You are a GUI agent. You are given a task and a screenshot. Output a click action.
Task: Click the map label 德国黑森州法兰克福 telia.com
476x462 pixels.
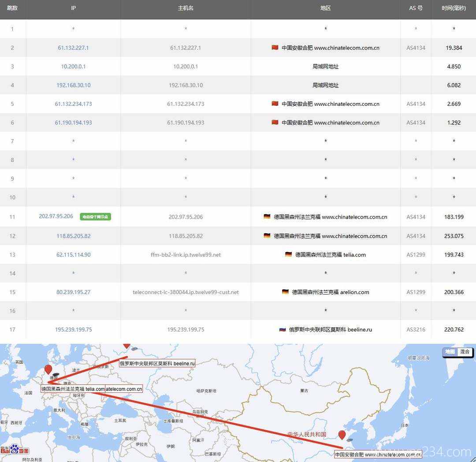coord(73,389)
